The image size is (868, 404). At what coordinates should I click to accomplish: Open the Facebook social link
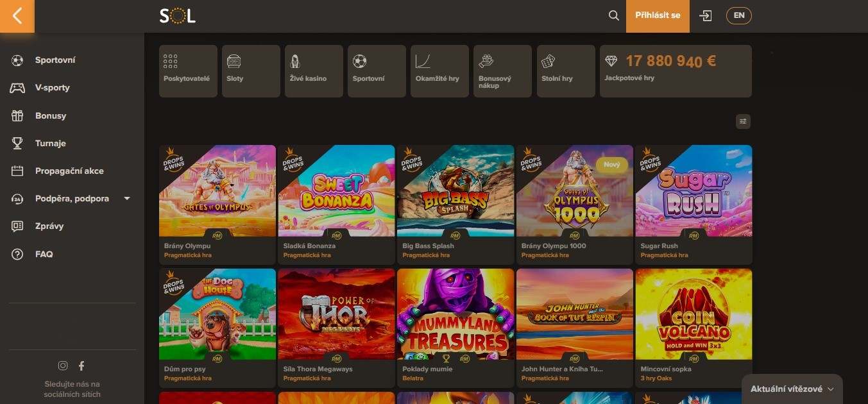81,366
